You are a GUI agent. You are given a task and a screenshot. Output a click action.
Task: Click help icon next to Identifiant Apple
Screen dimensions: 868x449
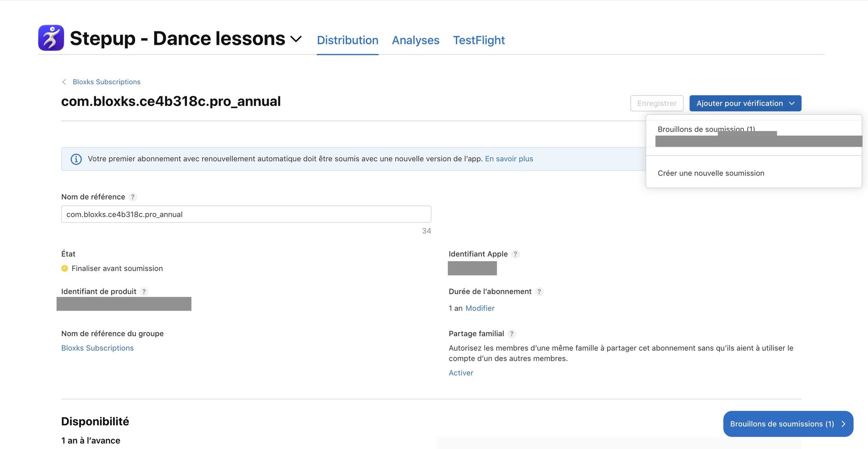coord(515,254)
